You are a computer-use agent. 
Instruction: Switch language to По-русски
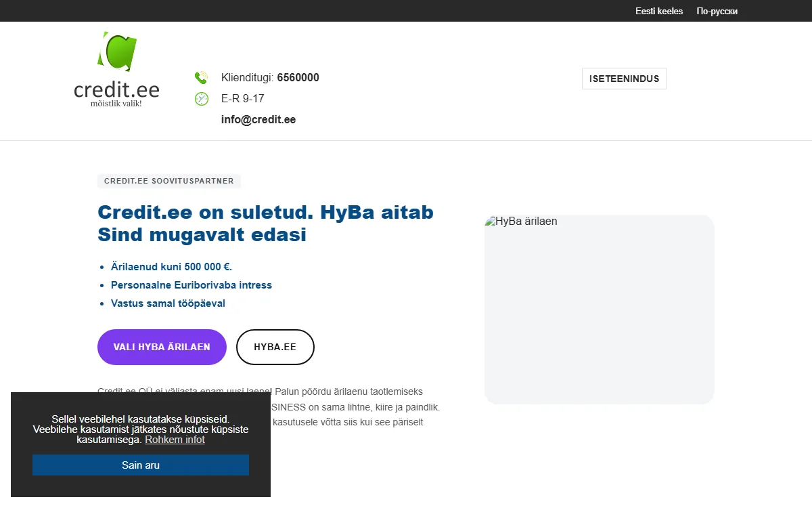click(717, 12)
